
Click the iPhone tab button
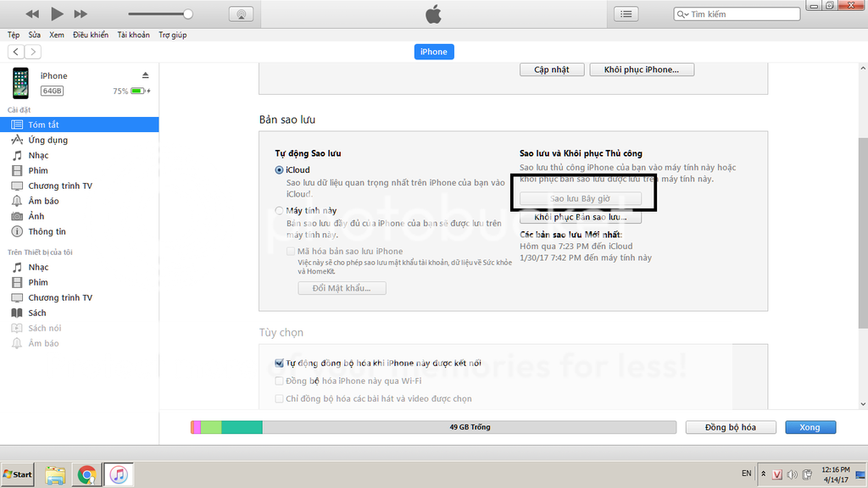(x=434, y=52)
